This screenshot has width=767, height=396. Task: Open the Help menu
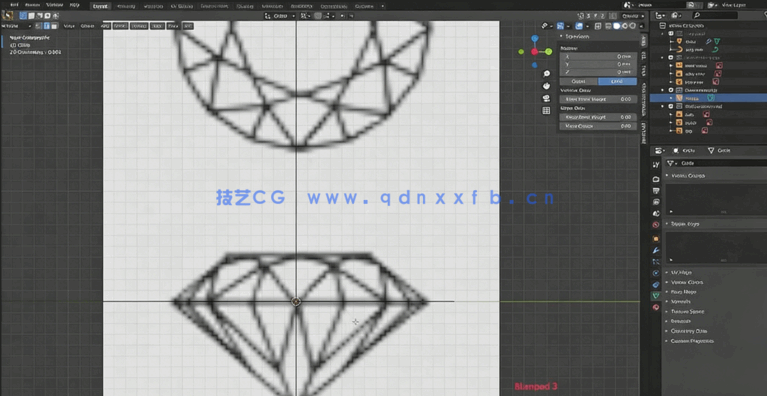pyautogui.click(x=74, y=5)
